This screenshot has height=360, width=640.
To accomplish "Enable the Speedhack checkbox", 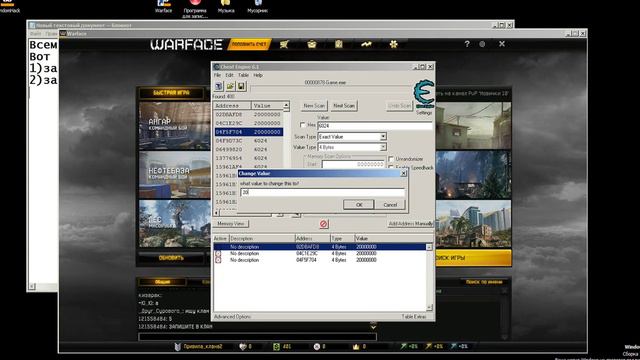I will click(x=391, y=167).
